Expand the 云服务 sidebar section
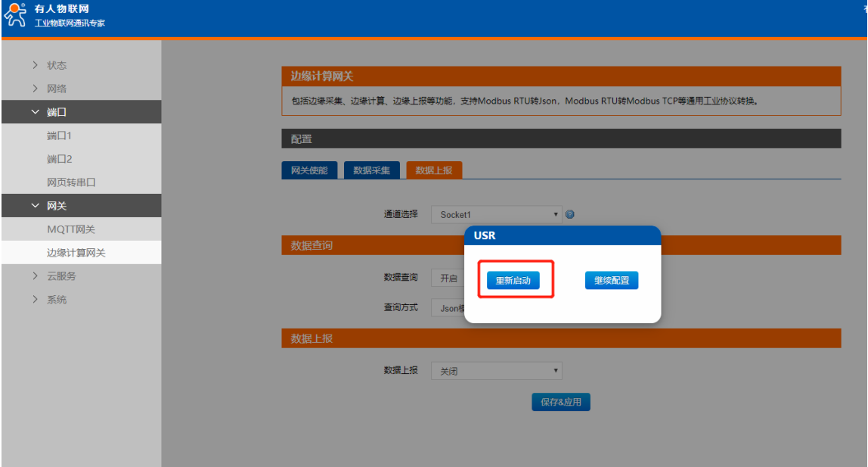This screenshot has height=467, width=868. (60, 276)
